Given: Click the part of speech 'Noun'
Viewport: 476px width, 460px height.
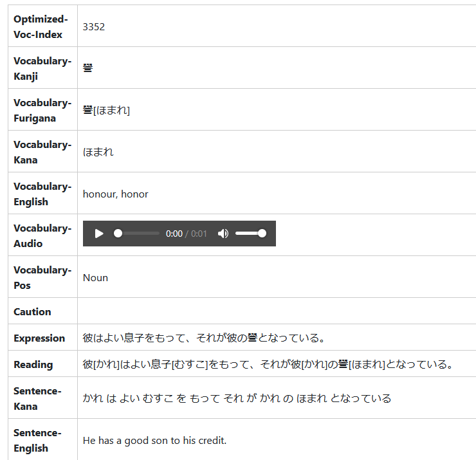Looking at the screenshot, I should 95,277.
